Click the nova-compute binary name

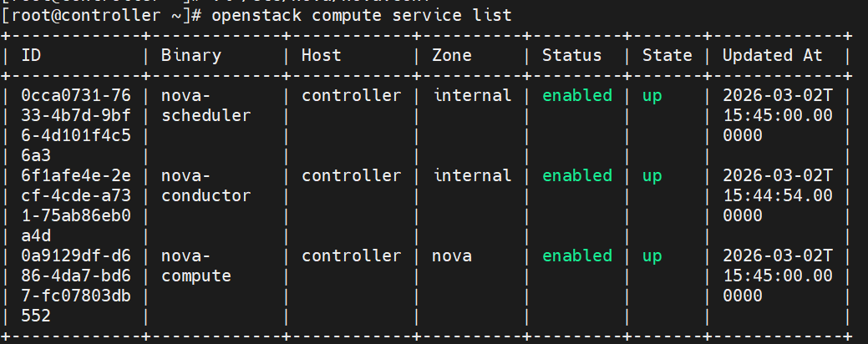(195, 266)
